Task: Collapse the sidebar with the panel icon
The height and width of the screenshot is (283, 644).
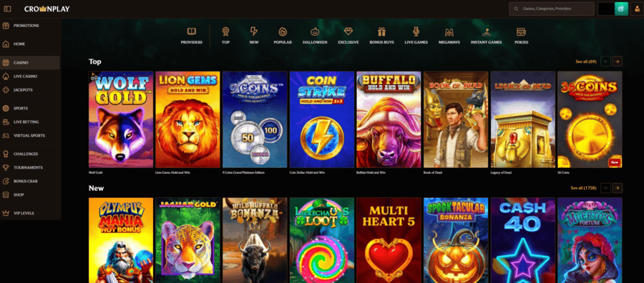Action: (x=7, y=9)
